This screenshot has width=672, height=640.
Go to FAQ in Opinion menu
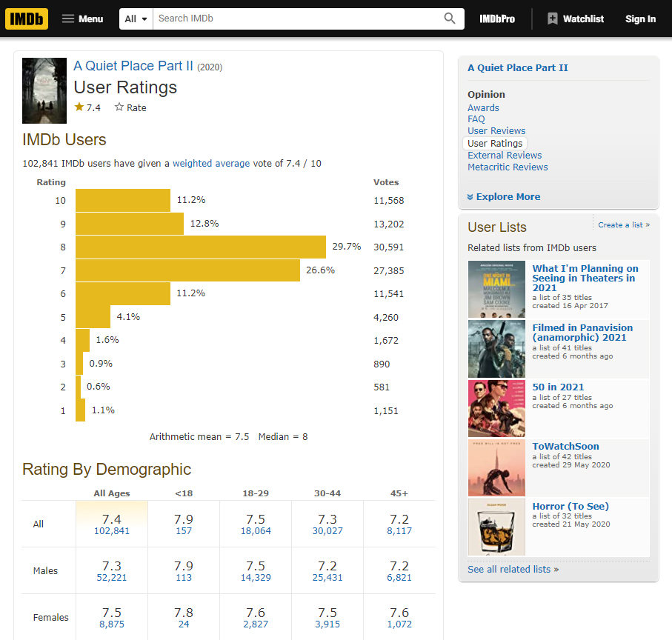[x=476, y=119]
